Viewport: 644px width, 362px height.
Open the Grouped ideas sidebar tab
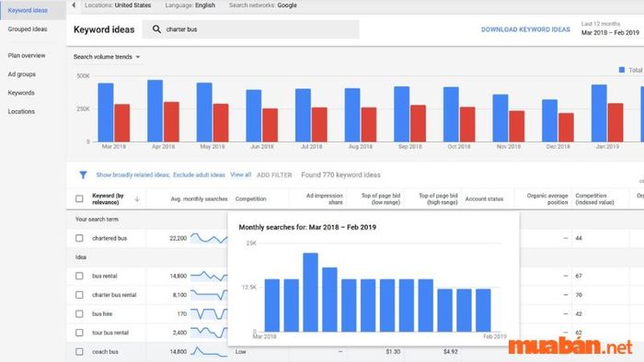coord(28,29)
